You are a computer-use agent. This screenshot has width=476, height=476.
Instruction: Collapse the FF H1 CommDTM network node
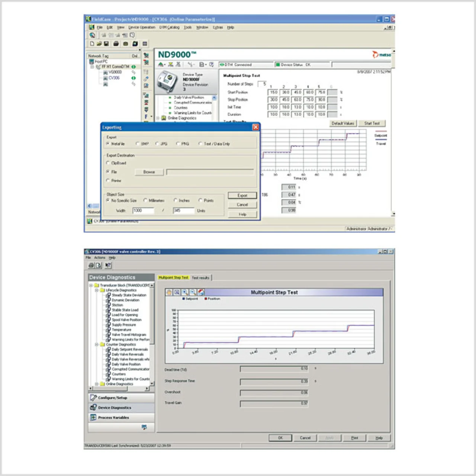click(x=92, y=67)
